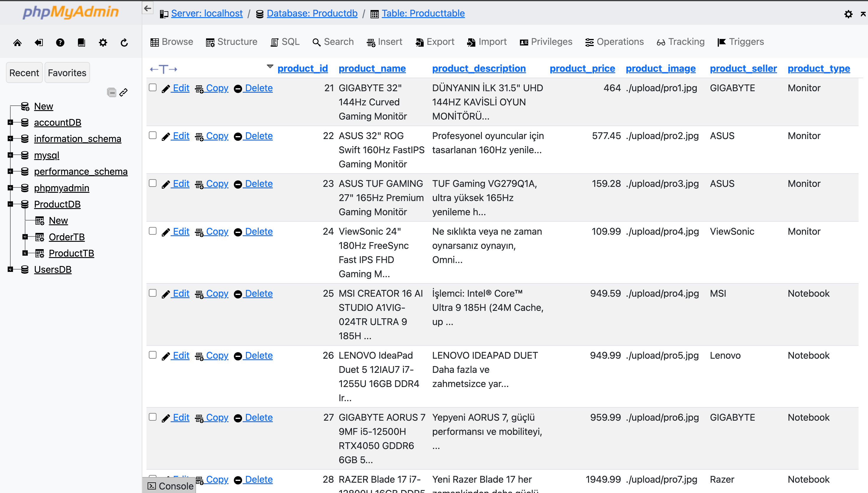Sort by product_price column header

coord(582,68)
